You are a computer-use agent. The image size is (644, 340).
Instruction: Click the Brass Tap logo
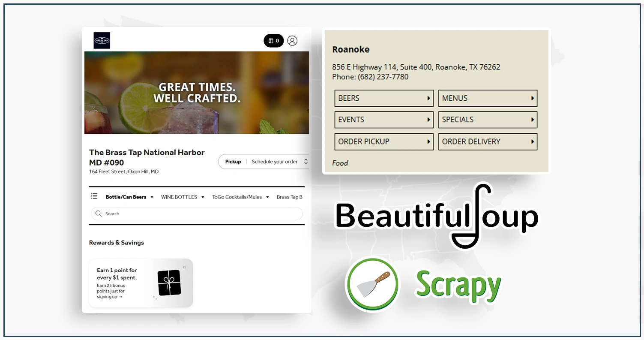click(x=102, y=41)
